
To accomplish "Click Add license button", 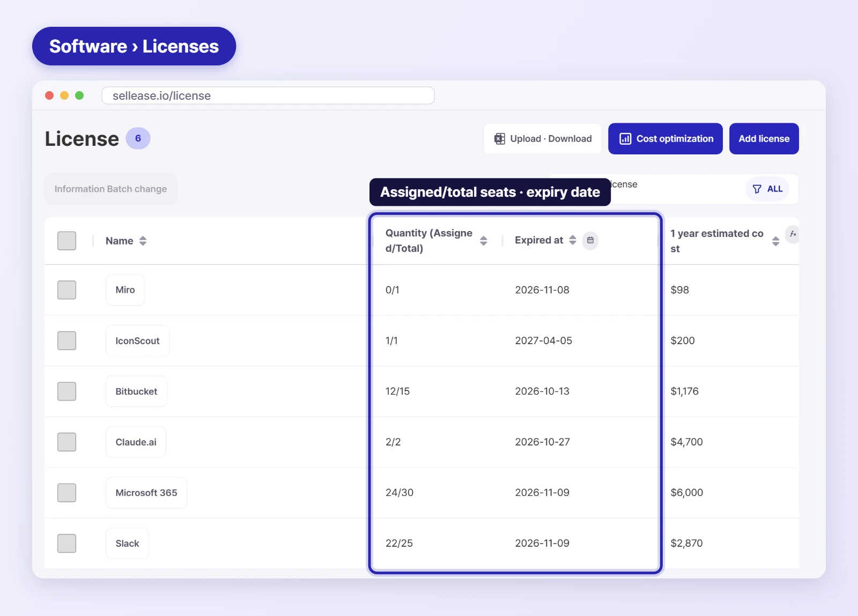I will click(764, 139).
